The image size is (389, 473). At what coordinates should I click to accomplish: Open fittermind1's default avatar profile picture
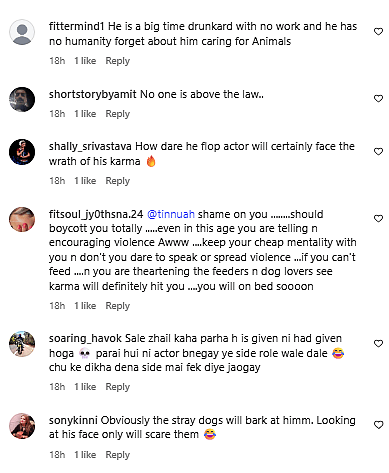pyautogui.click(x=22, y=32)
